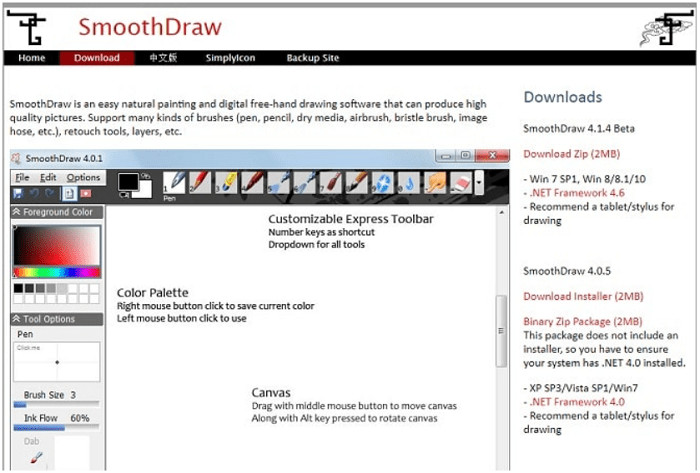Click the 'SmoothDraw 4.1.4 Beta' text
Image resolution: width=700 pixels, height=473 pixels.
[579, 129]
